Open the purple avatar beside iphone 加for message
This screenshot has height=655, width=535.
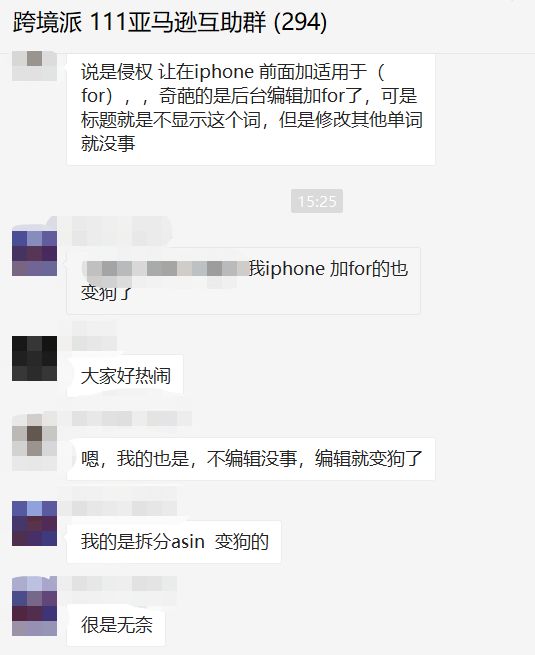34,253
